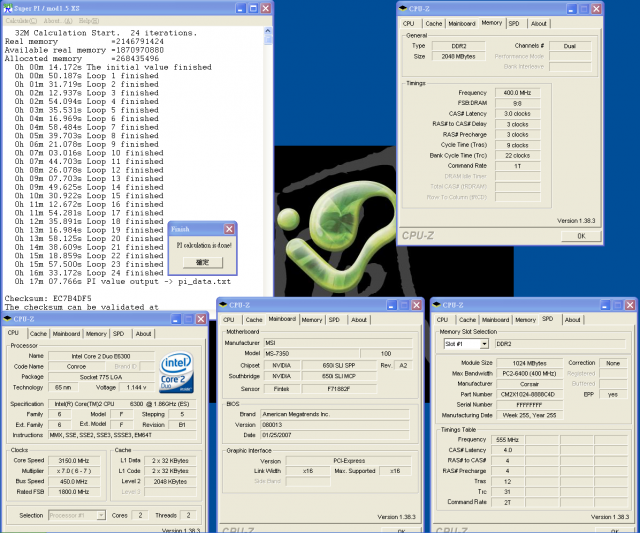
Task: Open the About menu in Super PI
Action: [58, 20]
